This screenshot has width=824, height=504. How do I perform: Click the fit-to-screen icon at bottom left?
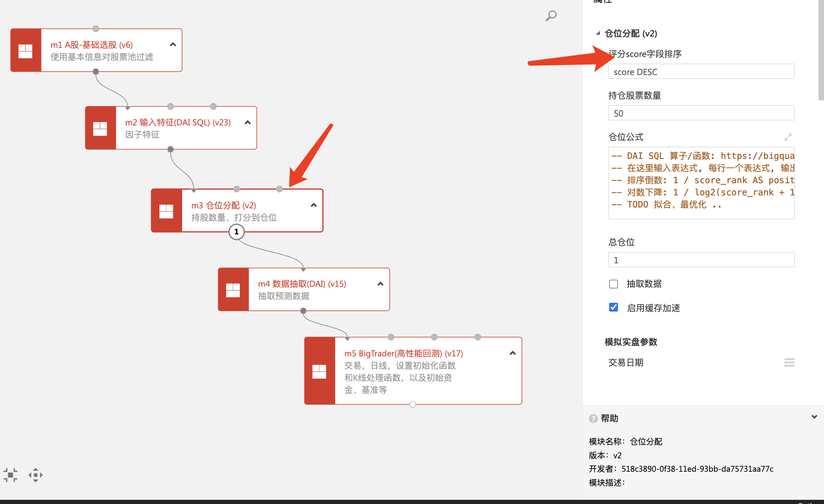point(10,475)
